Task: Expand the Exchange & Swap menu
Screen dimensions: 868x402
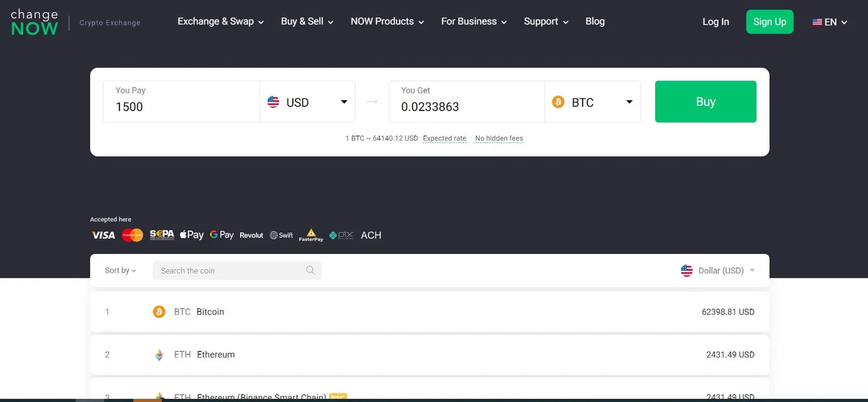Action: 220,22
